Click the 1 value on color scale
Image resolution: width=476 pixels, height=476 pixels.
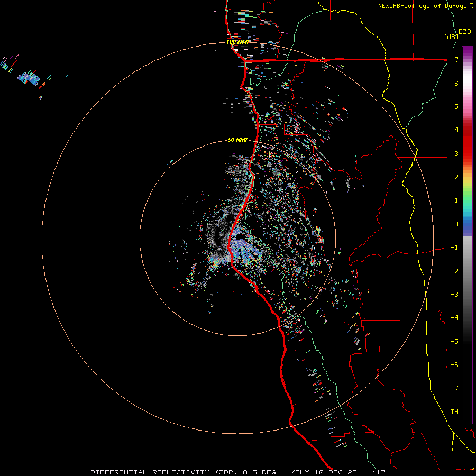[456, 200]
